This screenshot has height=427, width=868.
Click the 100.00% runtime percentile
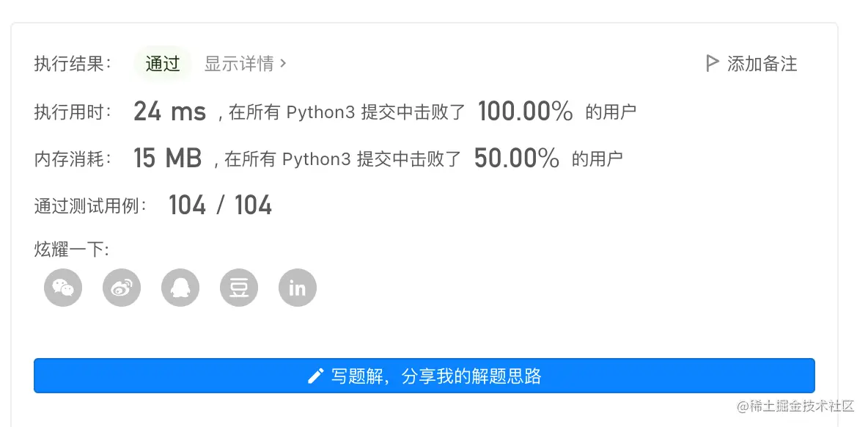[525, 112]
